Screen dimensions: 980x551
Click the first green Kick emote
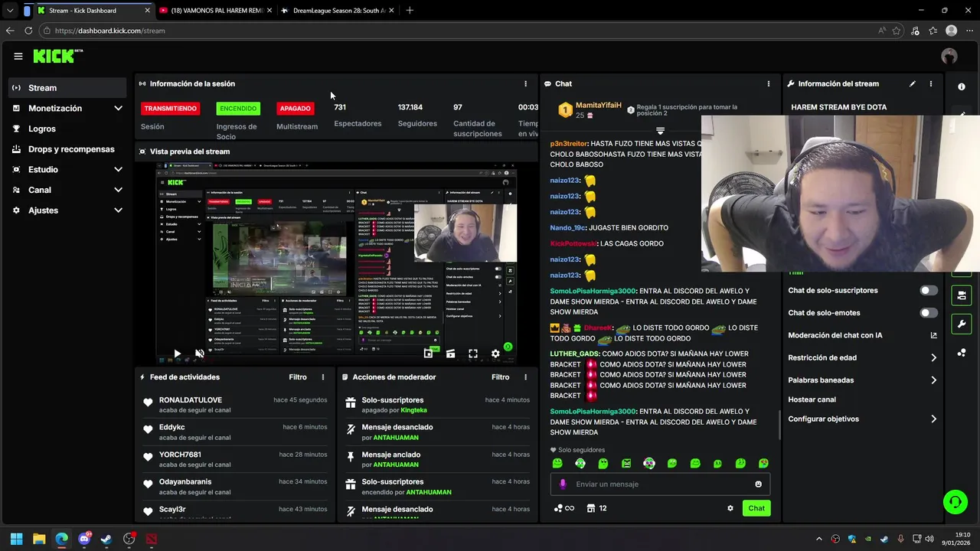tap(557, 463)
